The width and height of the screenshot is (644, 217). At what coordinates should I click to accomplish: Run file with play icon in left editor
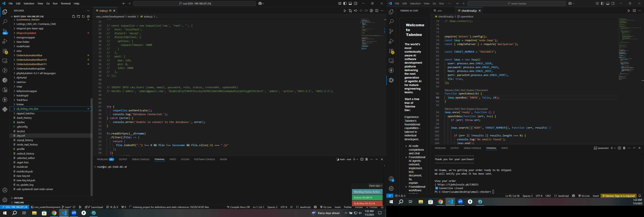pyautogui.click(x=345, y=11)
